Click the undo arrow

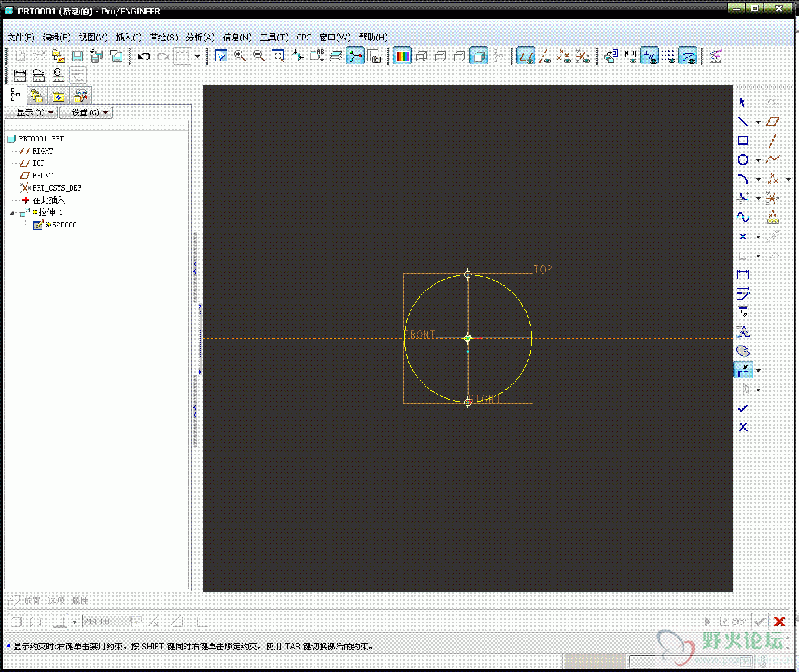[x=144, y=56]
